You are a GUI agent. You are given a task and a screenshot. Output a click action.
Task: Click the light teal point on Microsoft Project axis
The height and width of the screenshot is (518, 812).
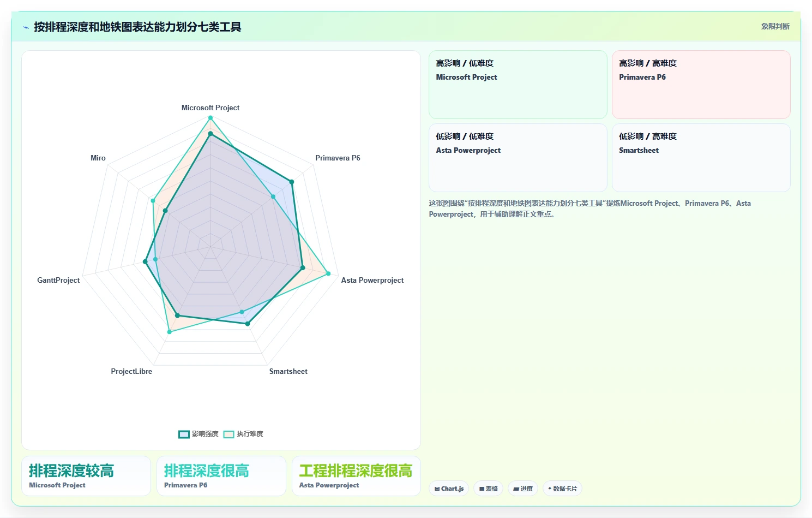coord(210,118)
